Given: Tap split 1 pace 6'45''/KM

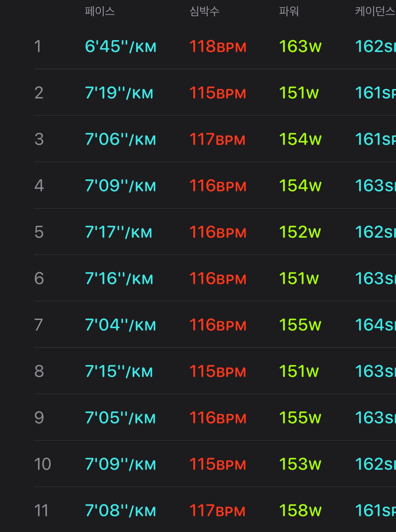Looking at the screenshot, I should click(x=120, y=46).
